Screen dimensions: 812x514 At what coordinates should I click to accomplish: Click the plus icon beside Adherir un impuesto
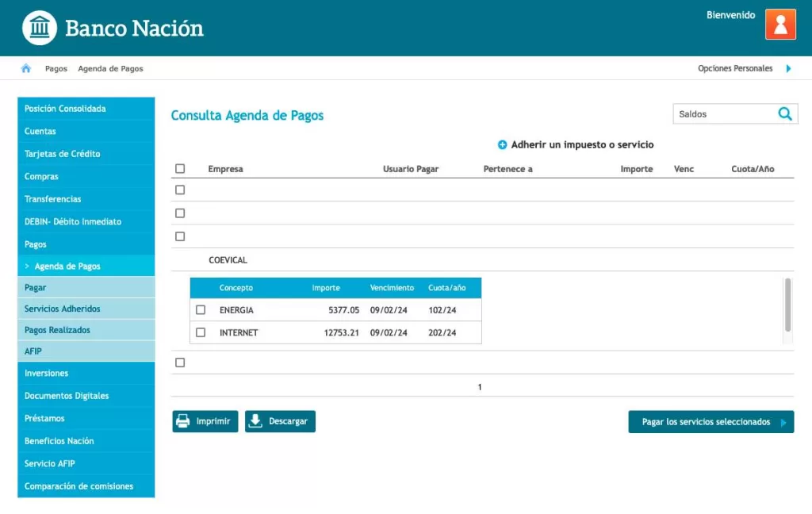point(502,144)
